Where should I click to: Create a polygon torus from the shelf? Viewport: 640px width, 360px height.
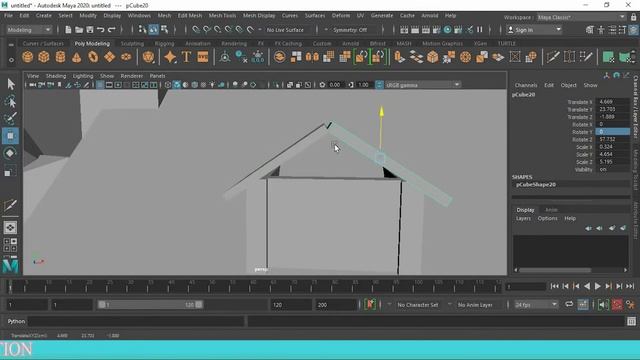coord(93,57)
